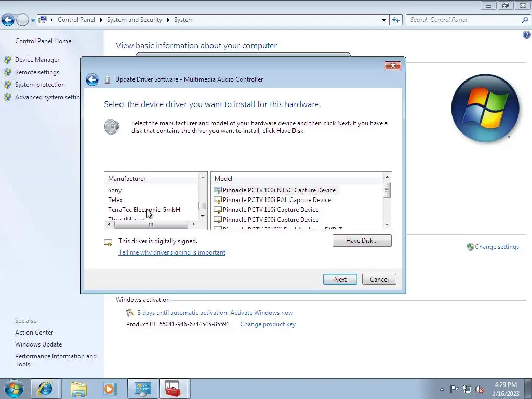Click the Control Panel forward arrow

(x=22, y=20)
